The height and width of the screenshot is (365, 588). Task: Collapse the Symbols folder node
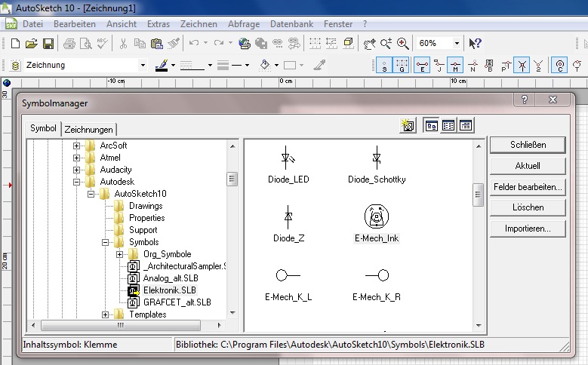(x=106, y=242)
